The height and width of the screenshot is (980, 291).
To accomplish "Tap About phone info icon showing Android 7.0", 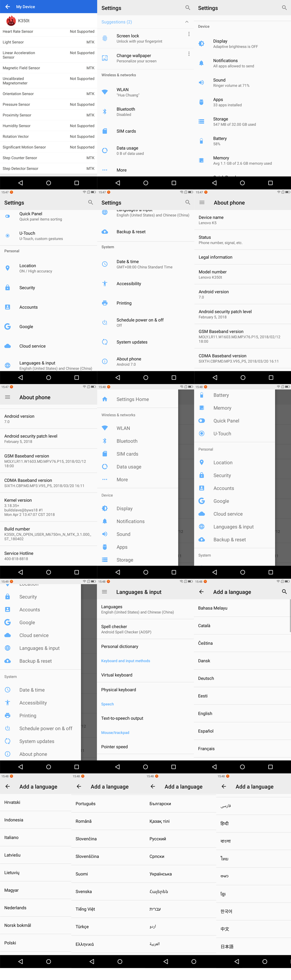I will coord(105,361).
